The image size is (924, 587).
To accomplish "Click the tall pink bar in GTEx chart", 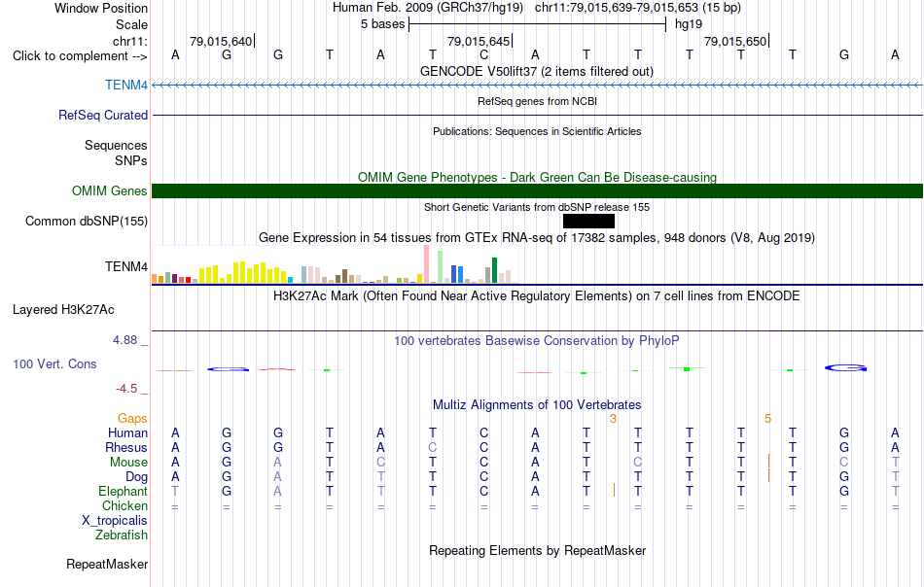I will [x=426, y=264].
